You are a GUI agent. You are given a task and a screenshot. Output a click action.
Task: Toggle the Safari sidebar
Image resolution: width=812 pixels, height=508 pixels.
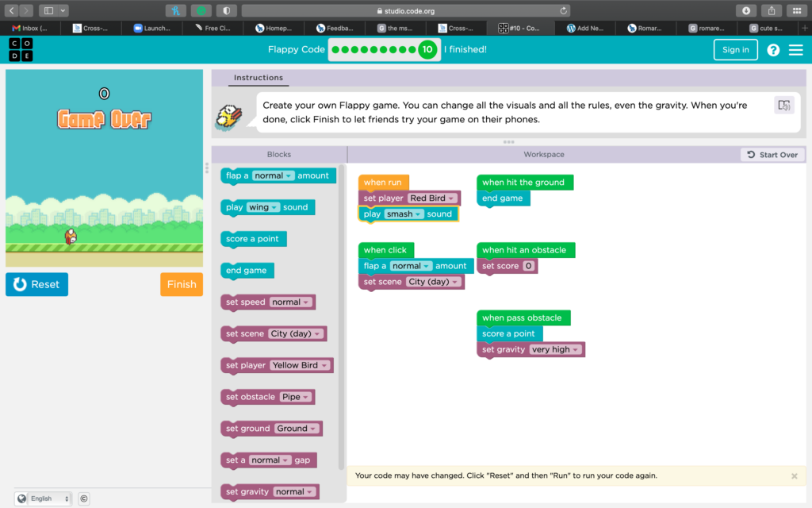pyautogui.click(x=48, y=10)
